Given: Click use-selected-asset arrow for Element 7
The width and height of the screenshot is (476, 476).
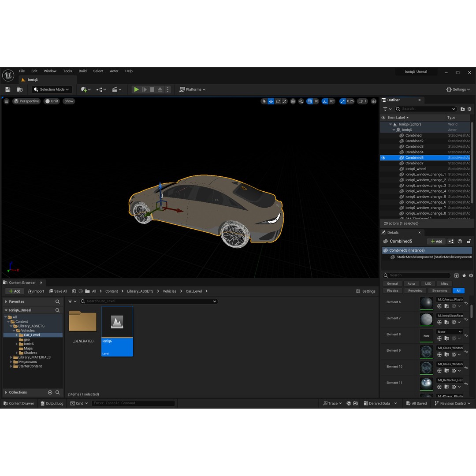Looking at the screenshot, I should coord(439,322).
